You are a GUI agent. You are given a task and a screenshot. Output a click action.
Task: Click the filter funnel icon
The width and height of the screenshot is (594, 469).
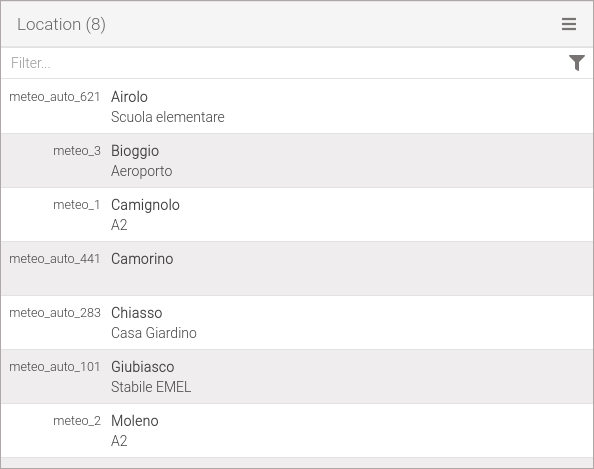pyautogui.click(x=577, y=63)
